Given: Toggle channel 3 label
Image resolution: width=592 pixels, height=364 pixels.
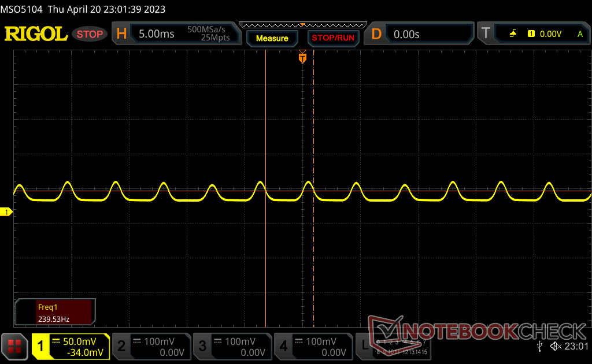Looking at the screenshot, I should tap(202, 346).
